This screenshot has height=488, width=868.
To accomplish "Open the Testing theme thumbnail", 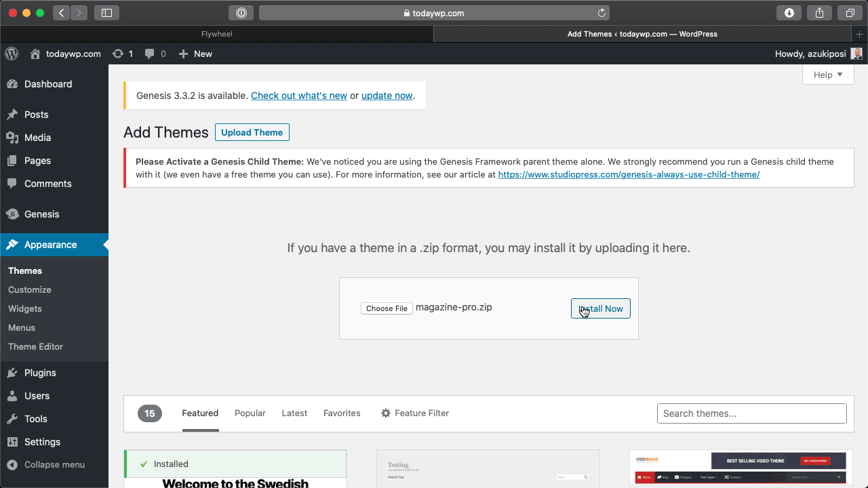I will pos(488,468).
